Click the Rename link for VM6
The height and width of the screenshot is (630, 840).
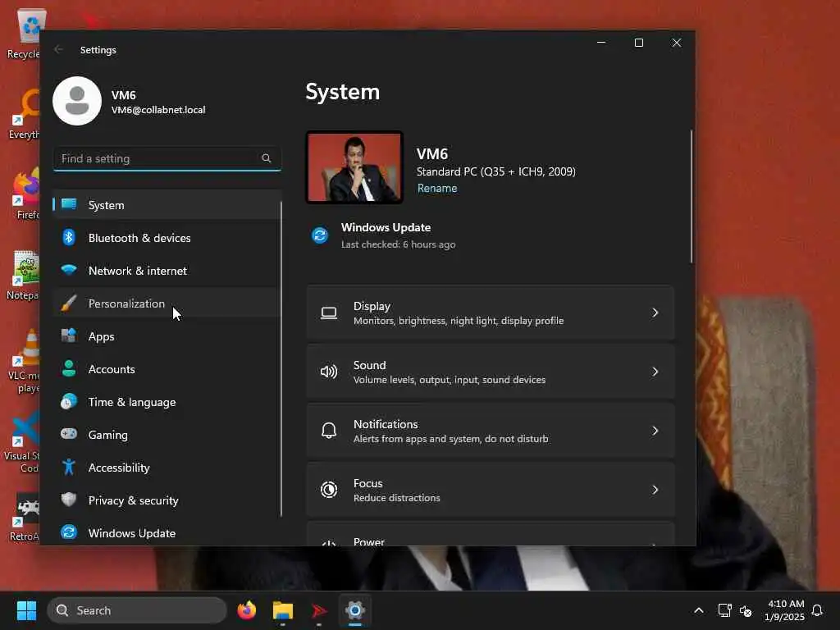(437, 189)
